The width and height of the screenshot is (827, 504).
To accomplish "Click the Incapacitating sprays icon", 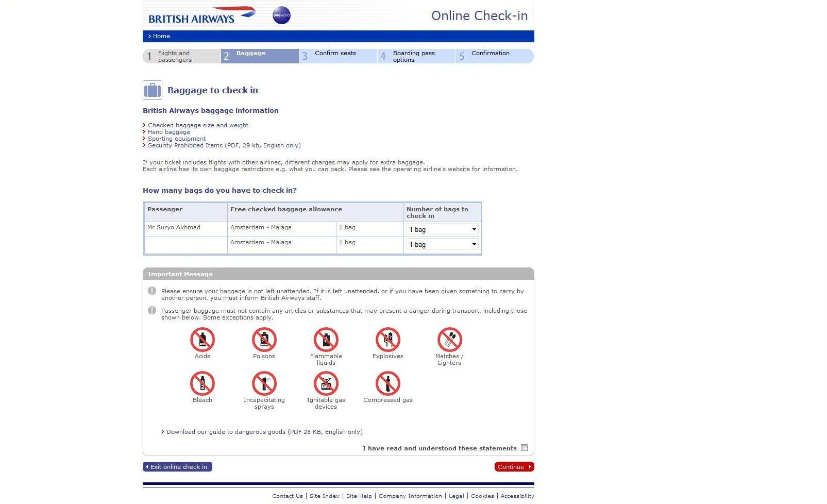I will tap(264, 384).
